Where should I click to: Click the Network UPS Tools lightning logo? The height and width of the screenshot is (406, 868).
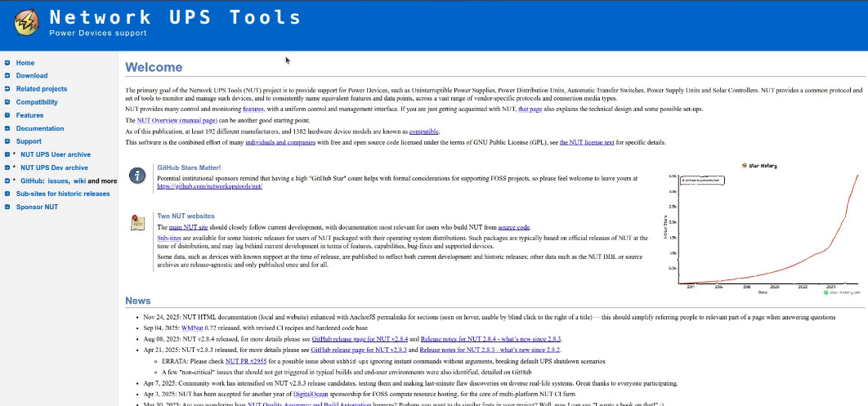(24, 22)
